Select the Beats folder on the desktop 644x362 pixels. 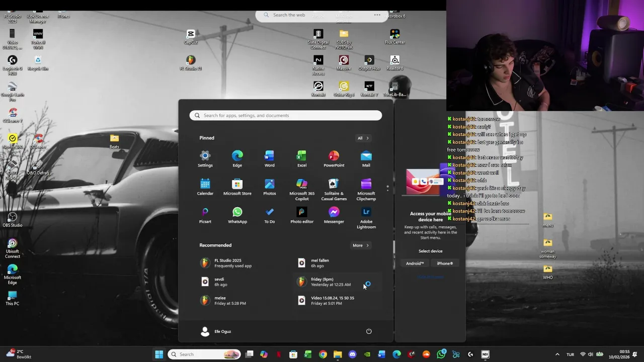(x=114, y=141)
